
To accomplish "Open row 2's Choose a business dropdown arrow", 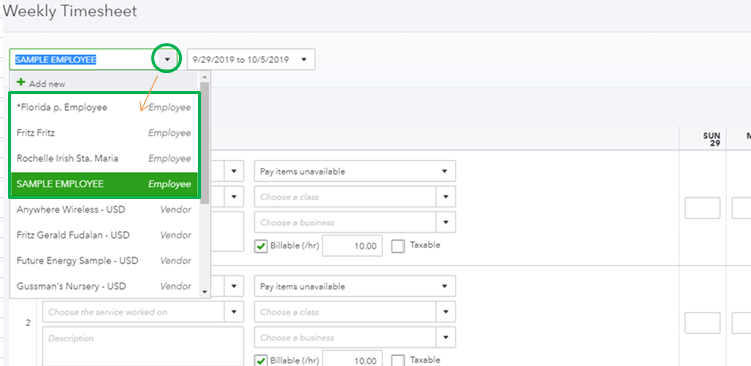I will [x=445, y=337].
